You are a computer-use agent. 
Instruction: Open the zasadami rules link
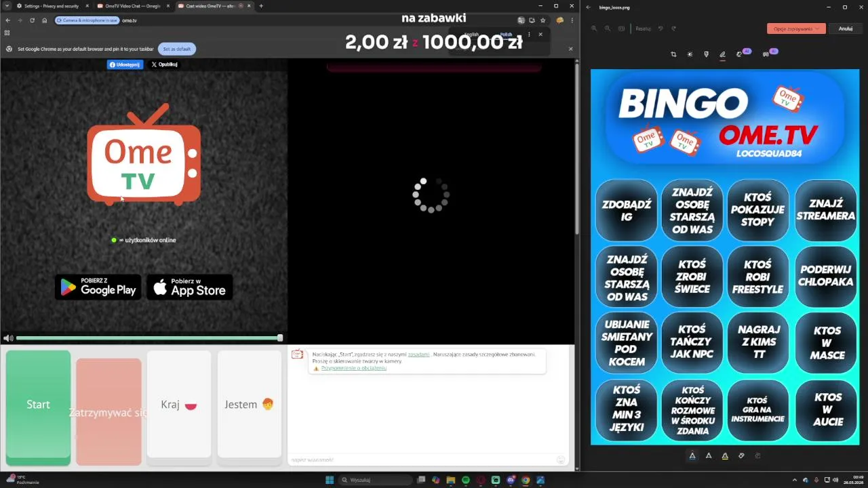(x=418, y=354)
